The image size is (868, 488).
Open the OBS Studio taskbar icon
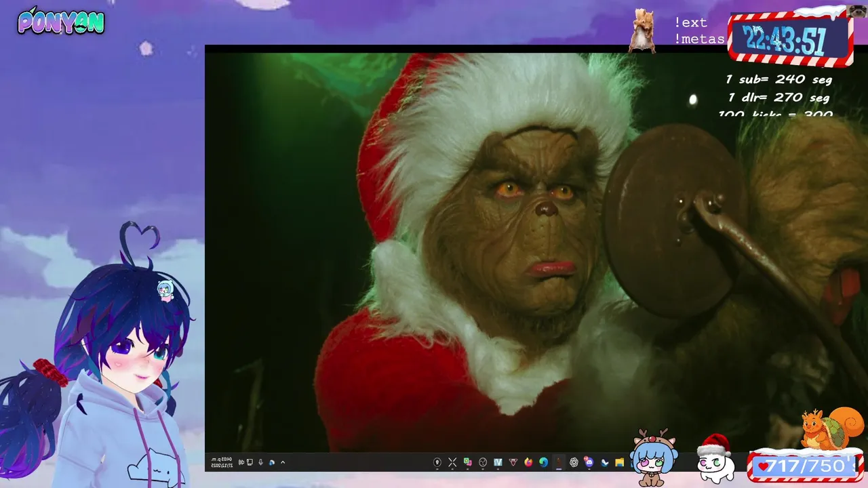pos(483,462)
